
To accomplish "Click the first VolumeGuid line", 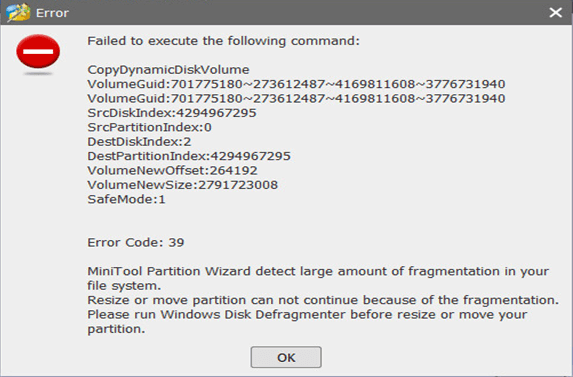I will (296, 84).
